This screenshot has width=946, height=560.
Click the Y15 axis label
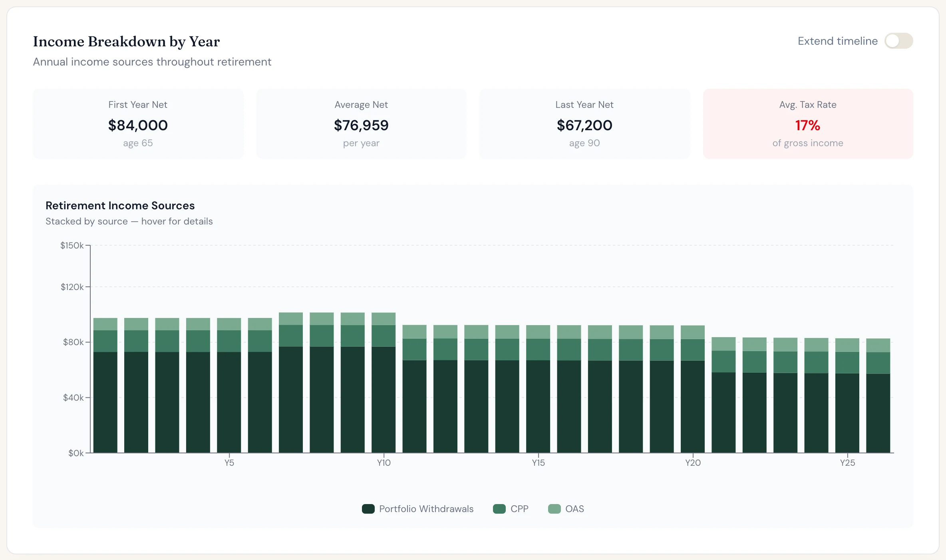click(538, 463)
